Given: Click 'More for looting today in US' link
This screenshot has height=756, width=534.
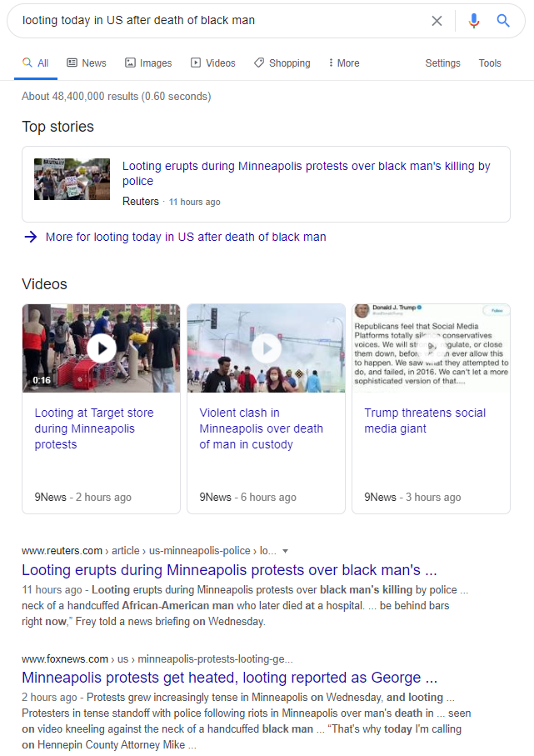Looking at the screenshot, I should [x=186, y=237].
